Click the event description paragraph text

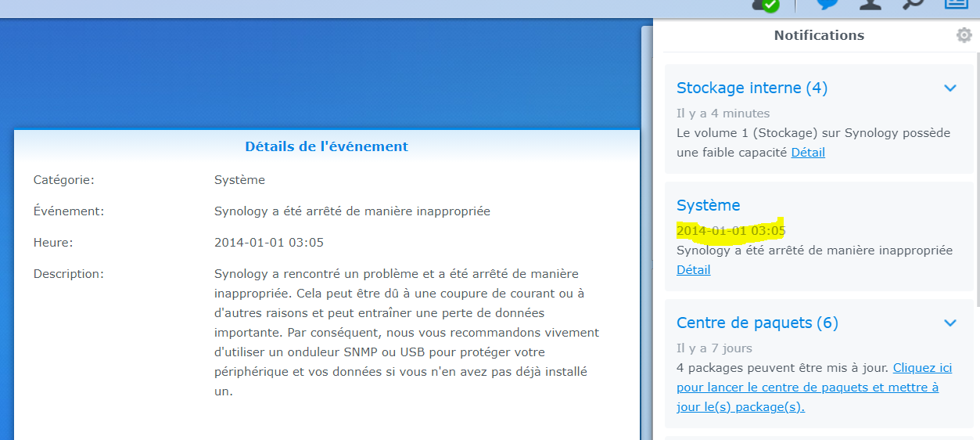[407, 333]
